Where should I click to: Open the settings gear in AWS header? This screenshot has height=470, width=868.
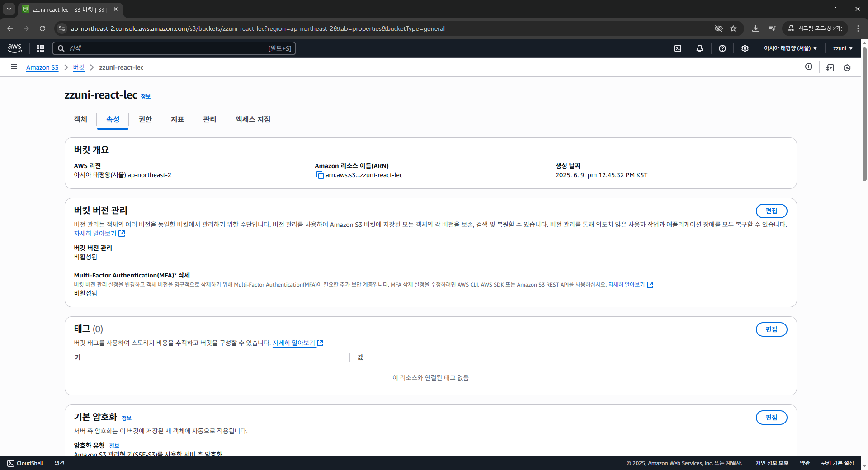pyautogui.click(x=745, y=48)
